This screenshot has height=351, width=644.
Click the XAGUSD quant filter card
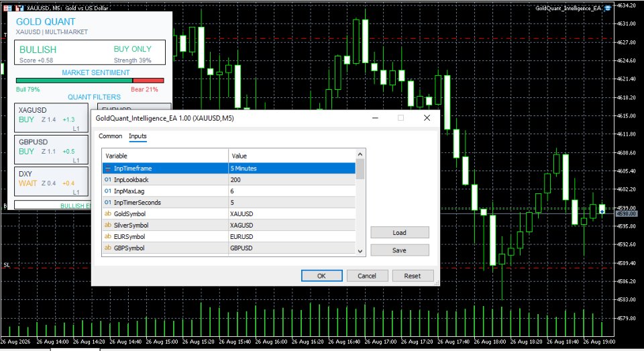click(x=52, y=117)
